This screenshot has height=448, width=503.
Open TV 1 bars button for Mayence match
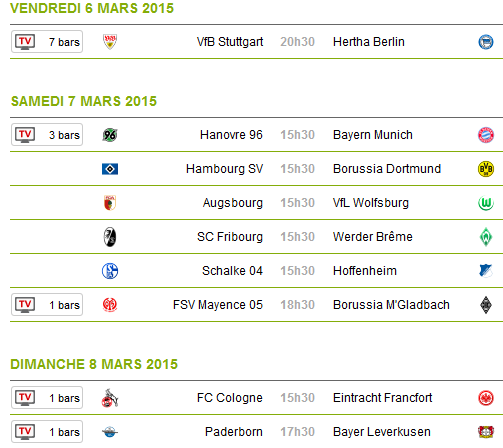coord(47,305)
